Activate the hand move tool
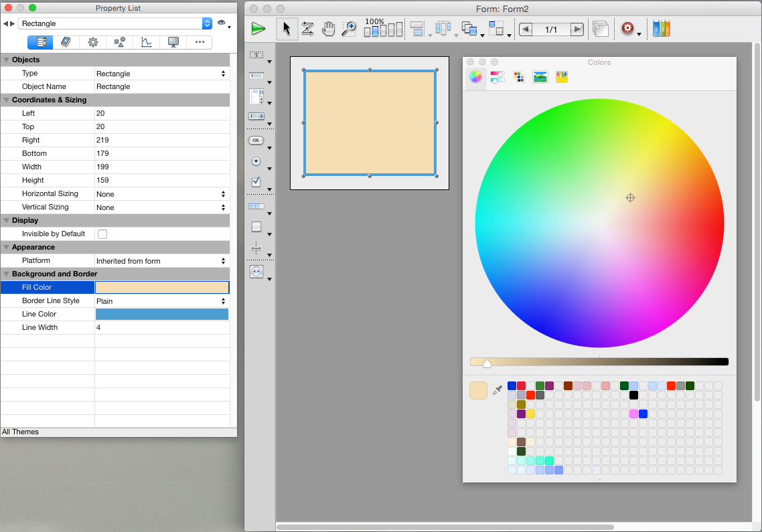 click(x=328, y=29)
